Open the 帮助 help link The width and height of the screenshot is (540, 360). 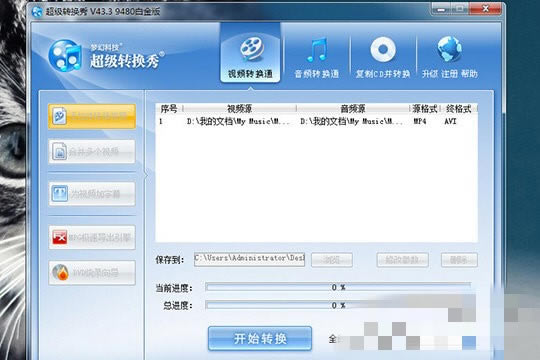(x=469, y=74)
